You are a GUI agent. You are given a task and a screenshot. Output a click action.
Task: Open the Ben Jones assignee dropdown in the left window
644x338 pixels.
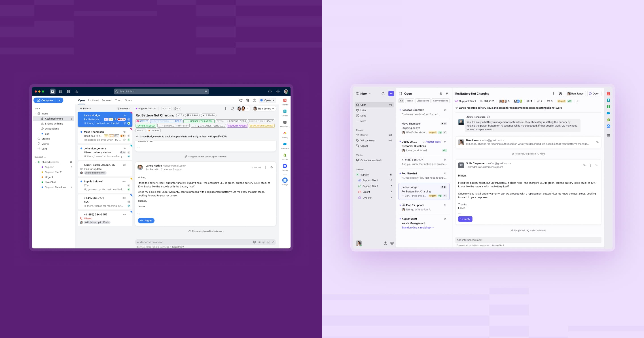click(x=264, y=108)
